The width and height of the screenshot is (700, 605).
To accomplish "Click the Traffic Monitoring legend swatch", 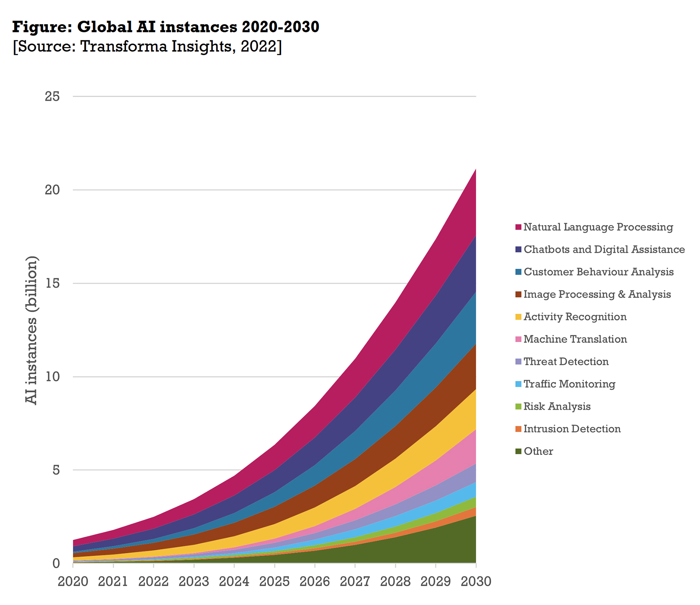I will (518, 384).
